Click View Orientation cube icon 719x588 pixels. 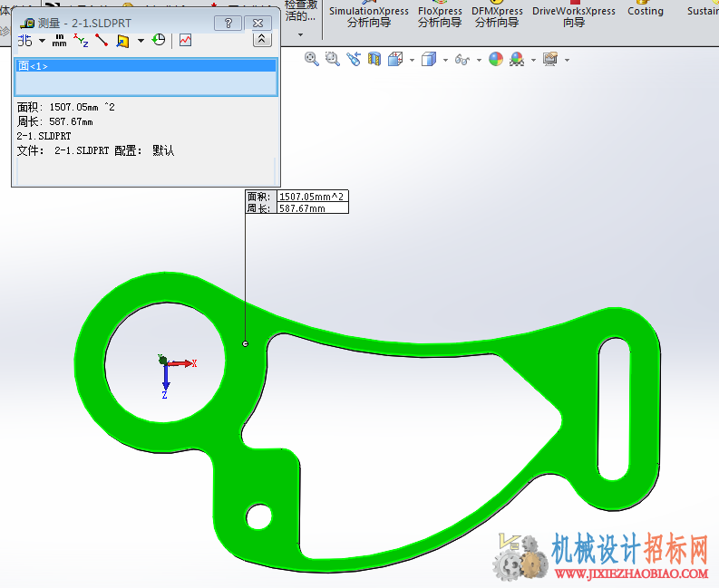point(395,59)
